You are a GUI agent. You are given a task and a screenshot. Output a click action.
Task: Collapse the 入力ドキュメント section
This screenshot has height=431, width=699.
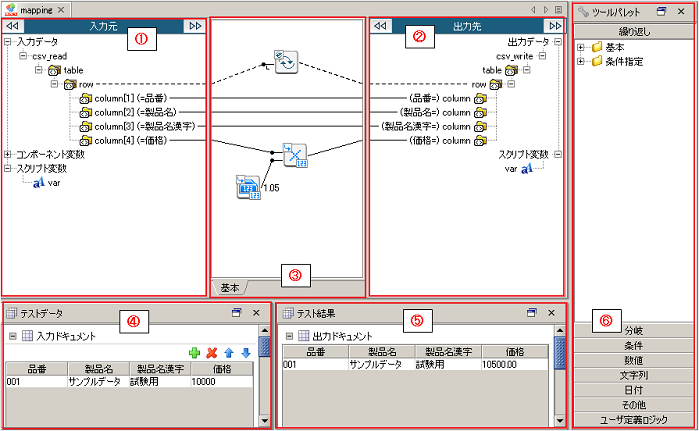[12, 337]
